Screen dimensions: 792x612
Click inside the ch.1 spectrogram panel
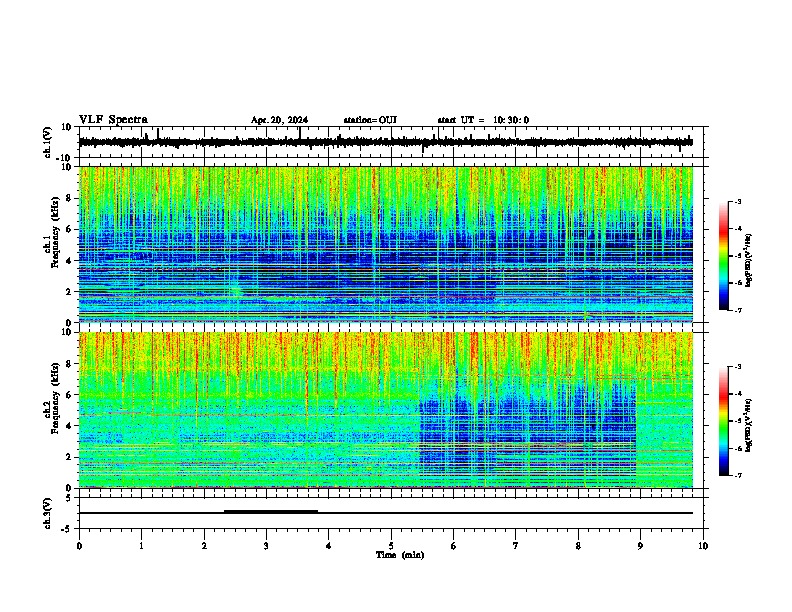coord(386,244)
